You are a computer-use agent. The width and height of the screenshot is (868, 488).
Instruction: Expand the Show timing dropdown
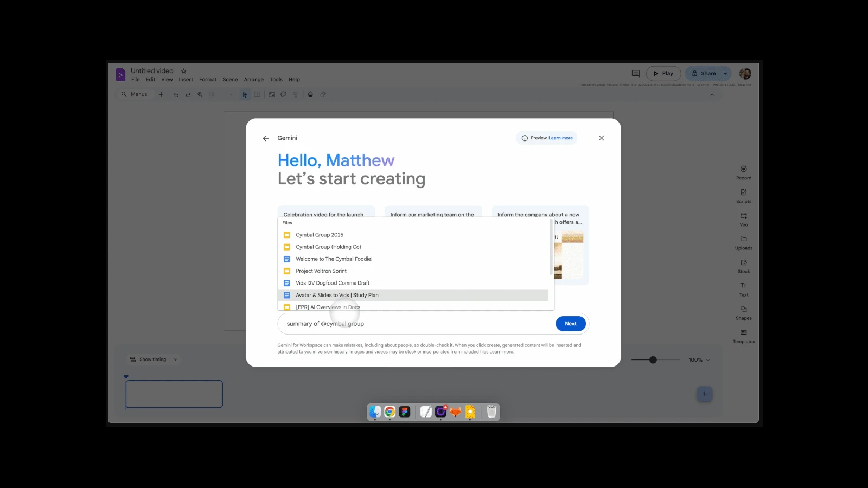click(154, 359)
